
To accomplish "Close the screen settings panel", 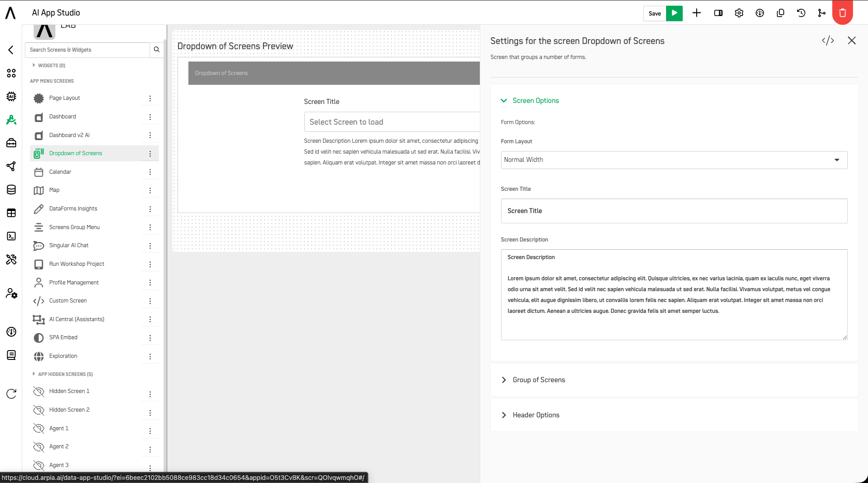I will click(x=852, y=41).
